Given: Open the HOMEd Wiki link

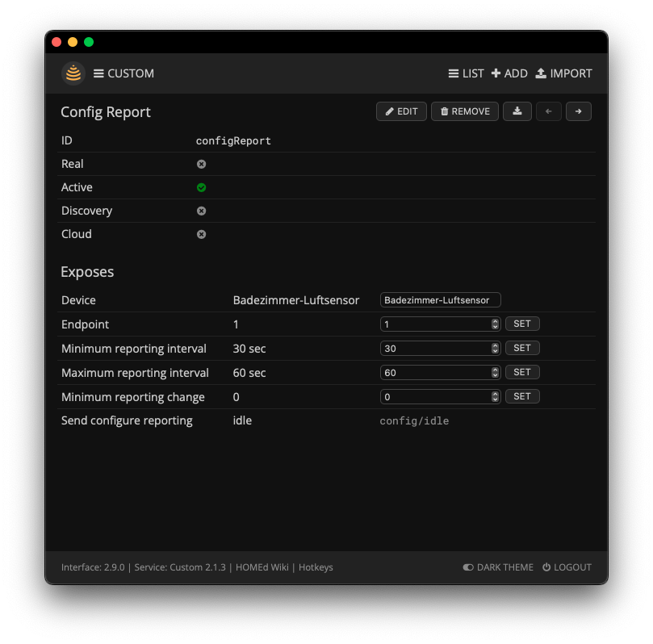Looking at the screenshot, I should 262,567.
